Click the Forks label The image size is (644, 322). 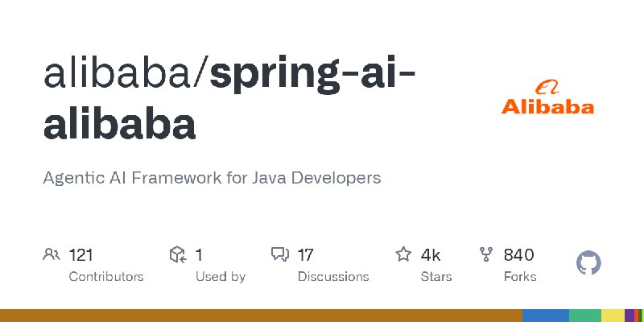[520, 277]
